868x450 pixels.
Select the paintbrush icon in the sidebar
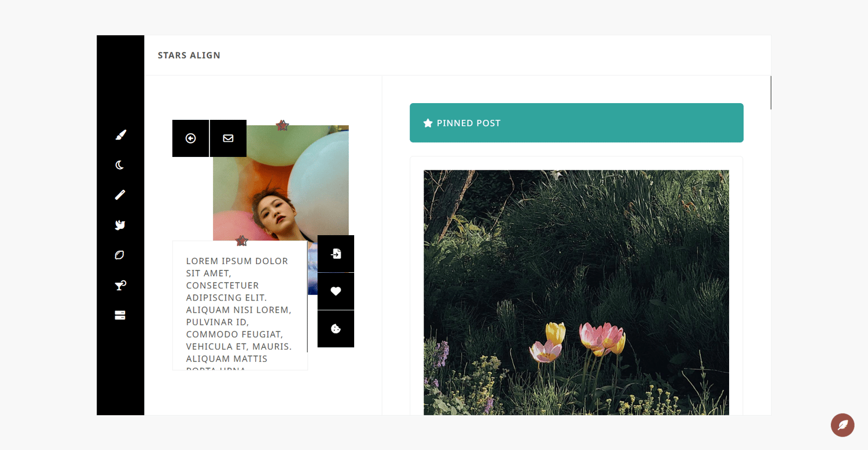120,135
